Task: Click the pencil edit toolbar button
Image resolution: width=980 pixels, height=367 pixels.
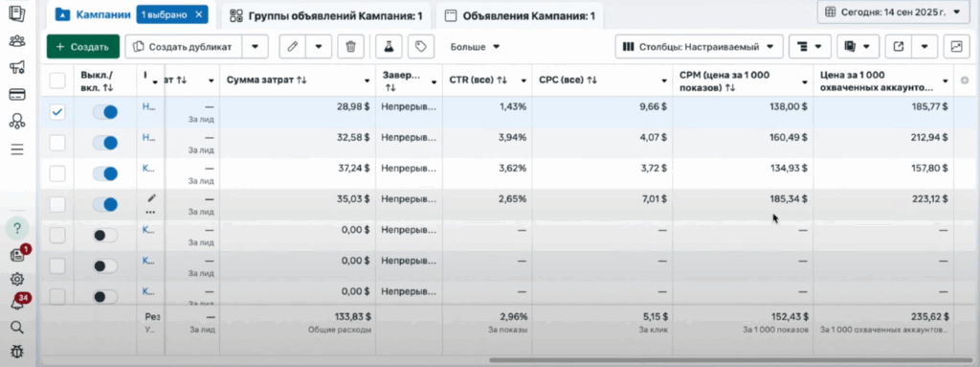Action: [292, 46]
